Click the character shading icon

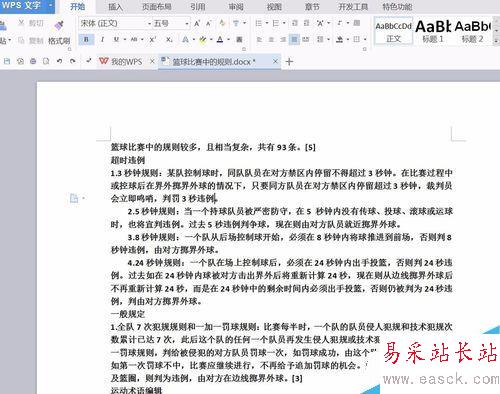pyautogui.click(x=239, y=40)
